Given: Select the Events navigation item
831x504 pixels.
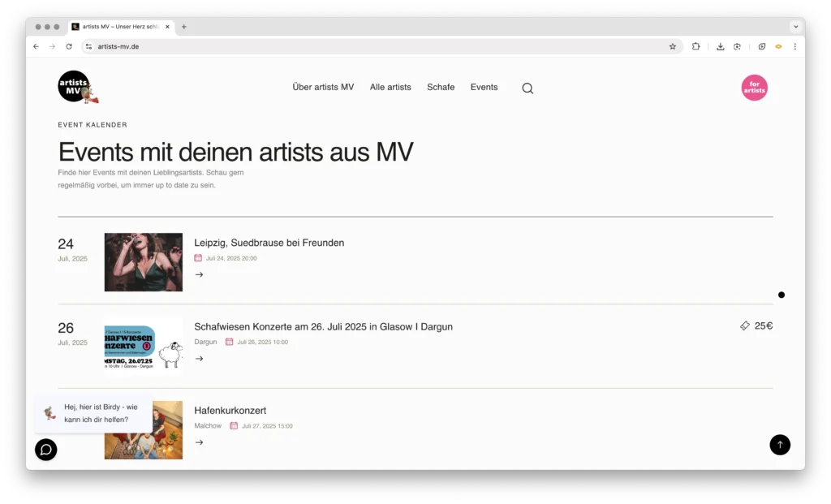Looking at the screenshot, I should [x=484, y=87].
